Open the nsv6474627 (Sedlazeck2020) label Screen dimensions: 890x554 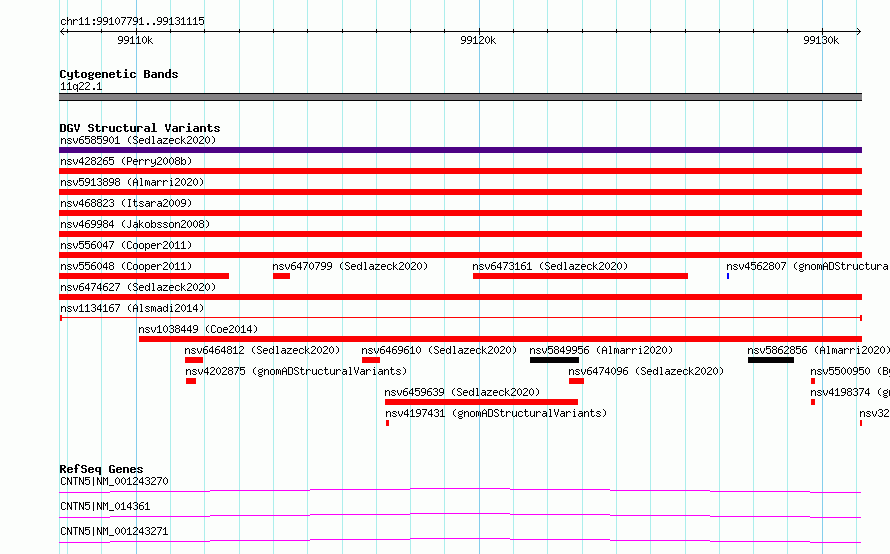click(x=138, y=287)
